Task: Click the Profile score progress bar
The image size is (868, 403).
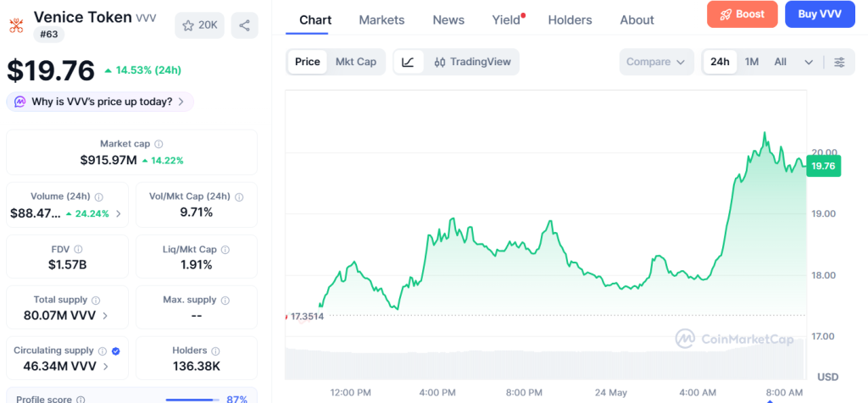Action: (x=192, y=400)
